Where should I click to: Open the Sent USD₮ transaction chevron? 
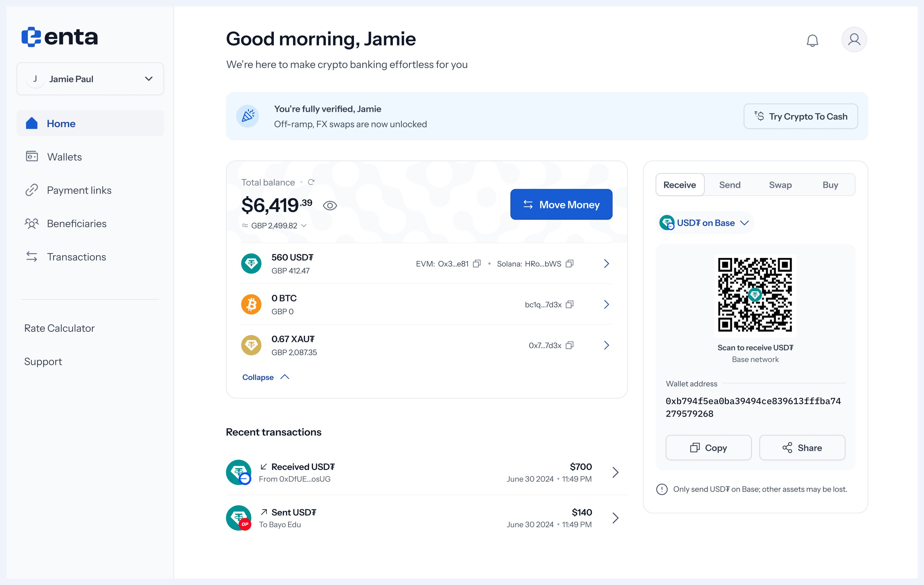click(x=615, y=518)
